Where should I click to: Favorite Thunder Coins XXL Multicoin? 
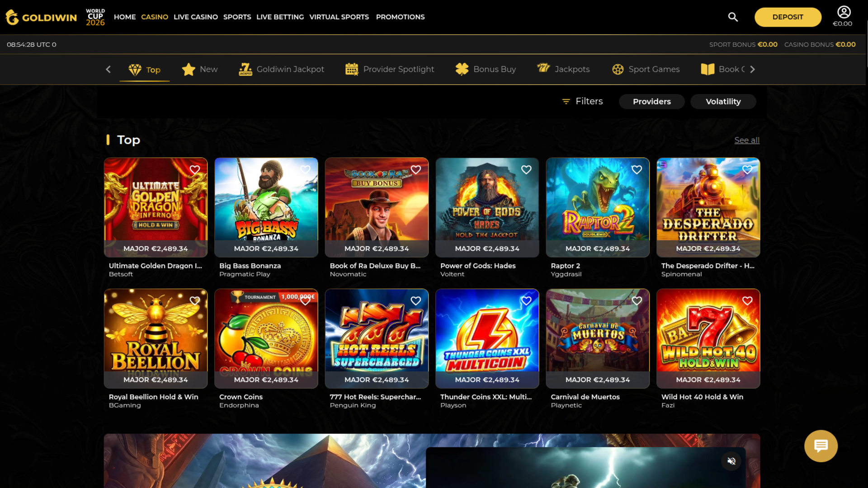pyautogui.click(x=526, y=301)
